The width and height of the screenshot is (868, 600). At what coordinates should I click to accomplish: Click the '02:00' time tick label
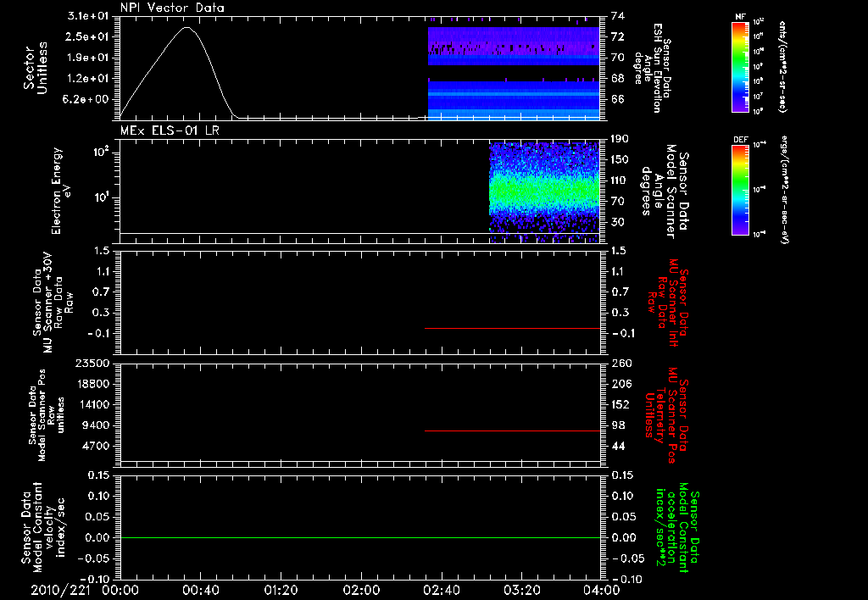click(x=361, y=590)
